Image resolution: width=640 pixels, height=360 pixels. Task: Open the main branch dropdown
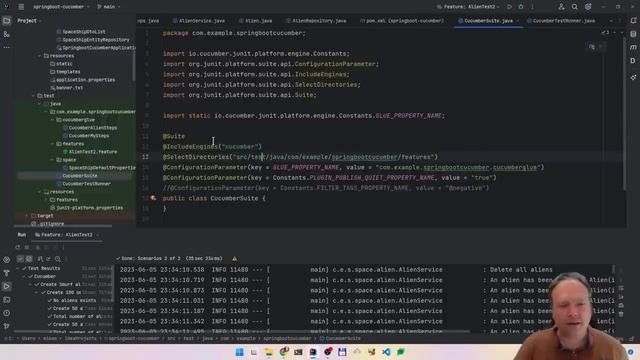[x=109, y=7]
